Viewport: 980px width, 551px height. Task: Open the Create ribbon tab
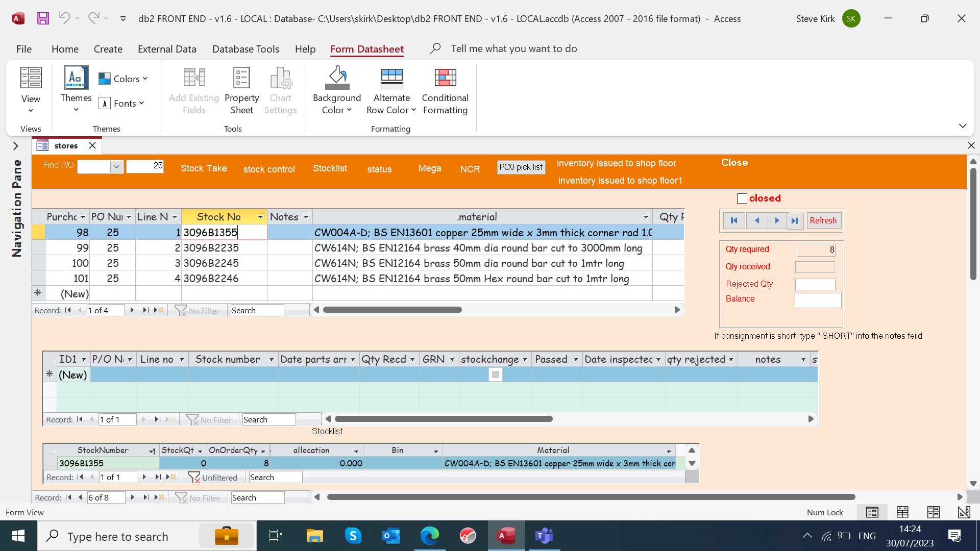pyautogui.click(x=108, y=49)
